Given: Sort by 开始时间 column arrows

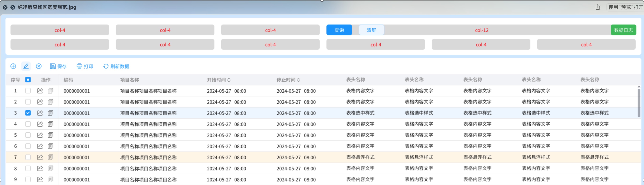Looking at the screenshot, I should [229, 80].
